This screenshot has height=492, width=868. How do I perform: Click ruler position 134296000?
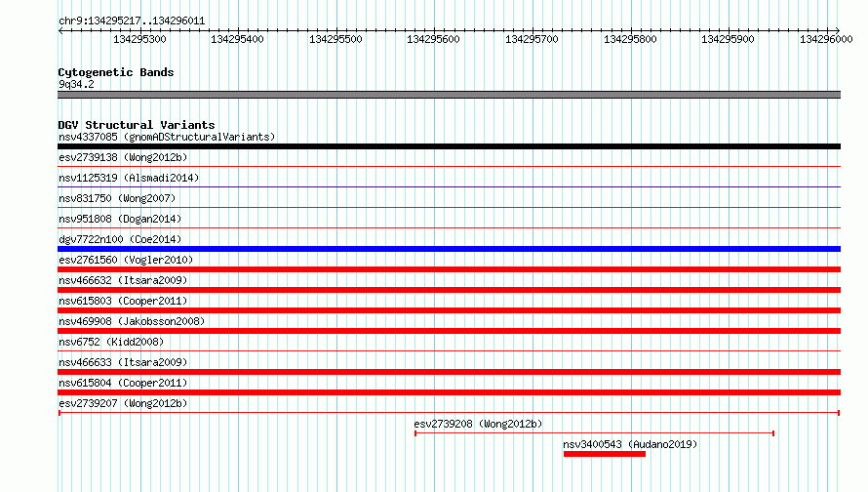(826, 39)
